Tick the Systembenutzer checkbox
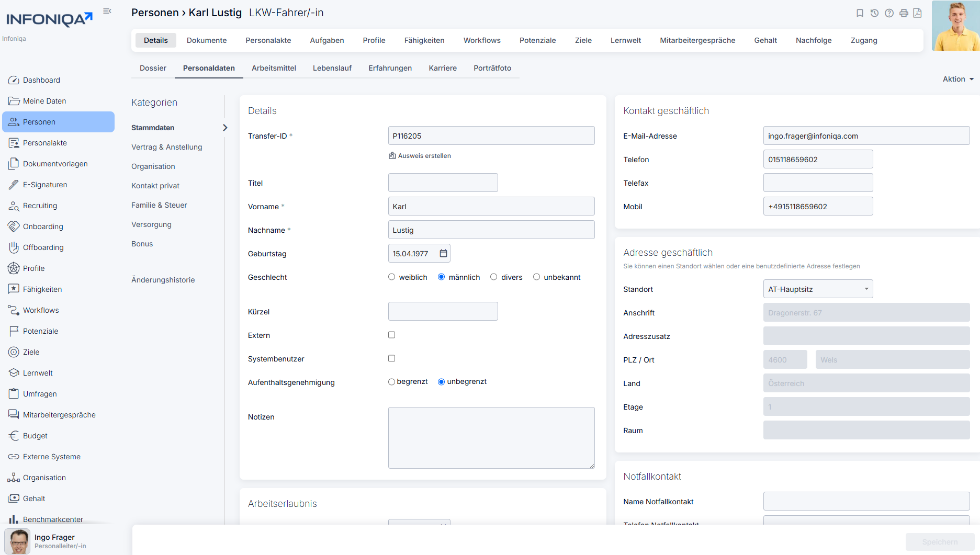 (391, 358)
